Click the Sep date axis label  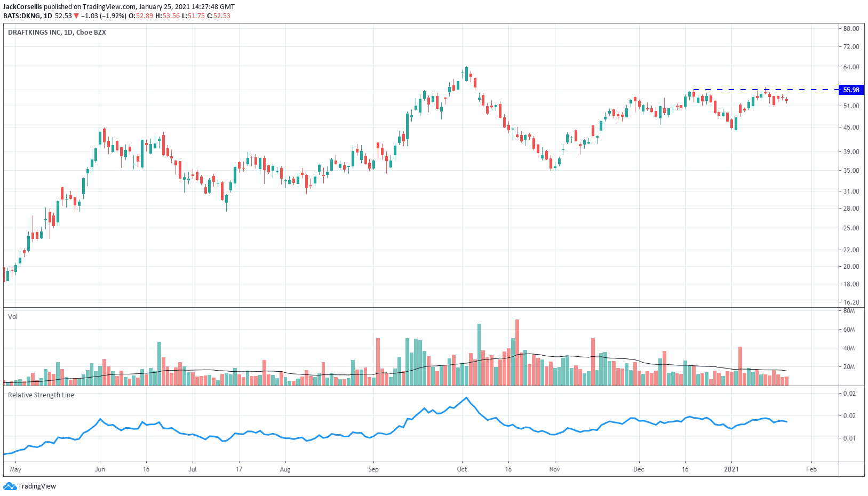pos(373,470)
